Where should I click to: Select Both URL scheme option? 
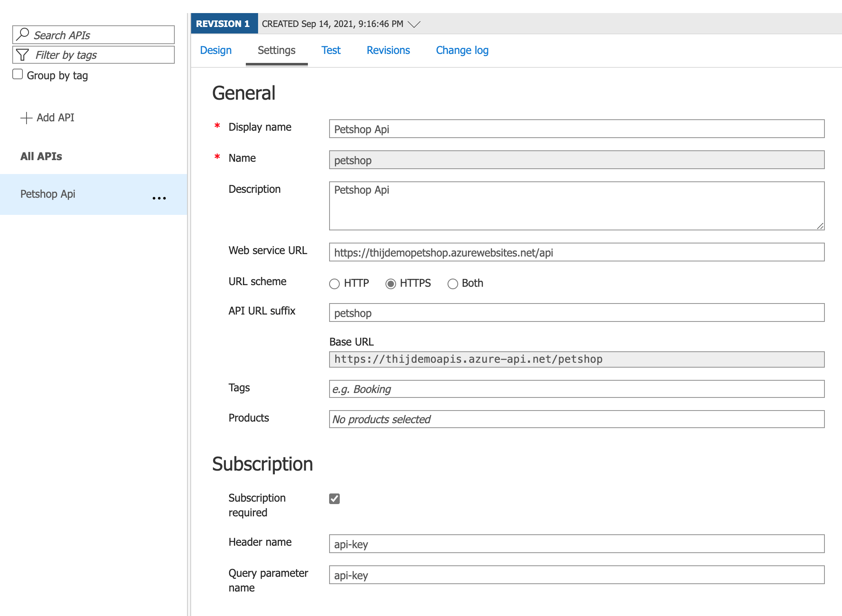[x=452, y=284]
